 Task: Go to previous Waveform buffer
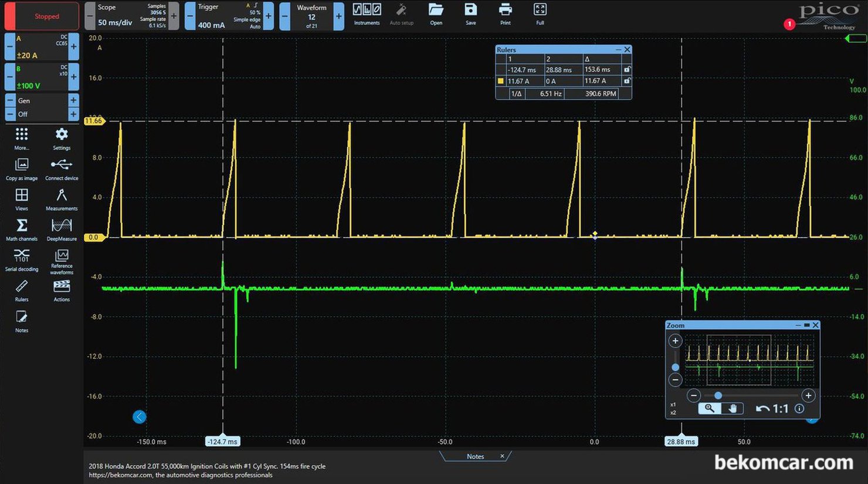click(x=284, y=16)
